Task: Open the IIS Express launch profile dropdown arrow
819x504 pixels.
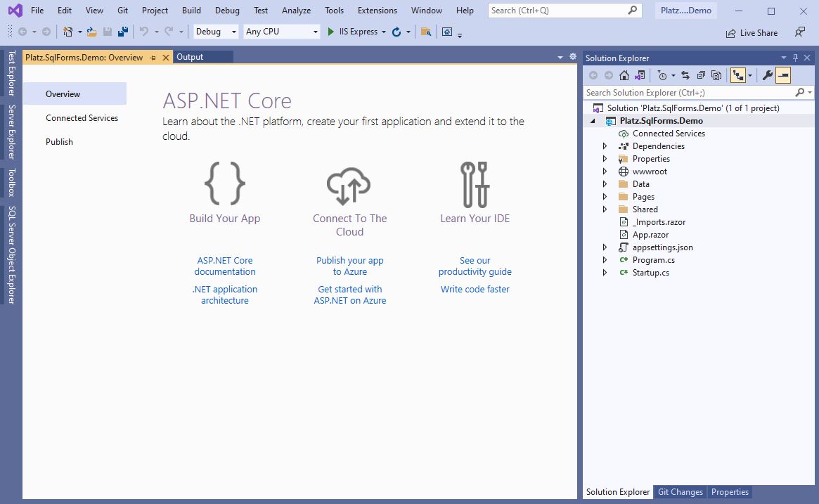Action: (x=384, y=32)
